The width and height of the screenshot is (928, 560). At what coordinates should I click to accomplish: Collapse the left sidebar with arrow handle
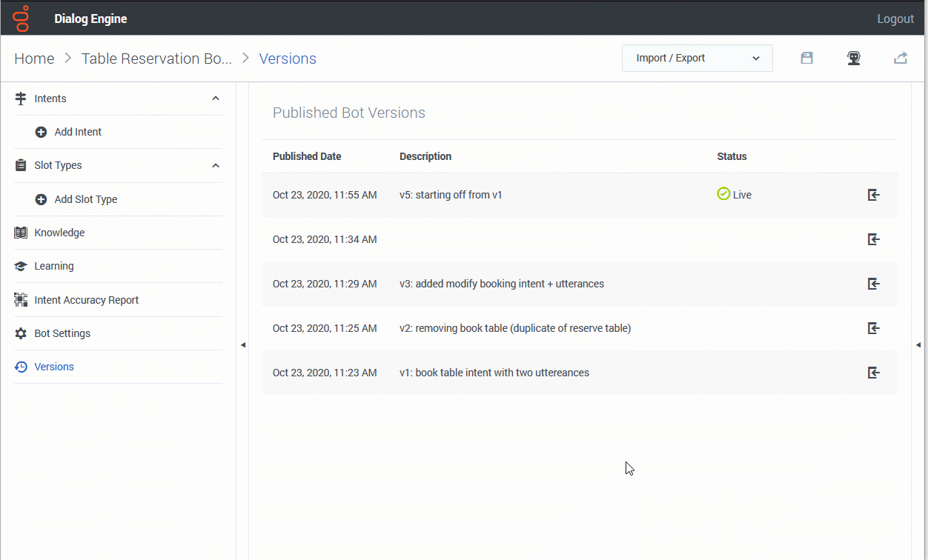tap(242, 344)
